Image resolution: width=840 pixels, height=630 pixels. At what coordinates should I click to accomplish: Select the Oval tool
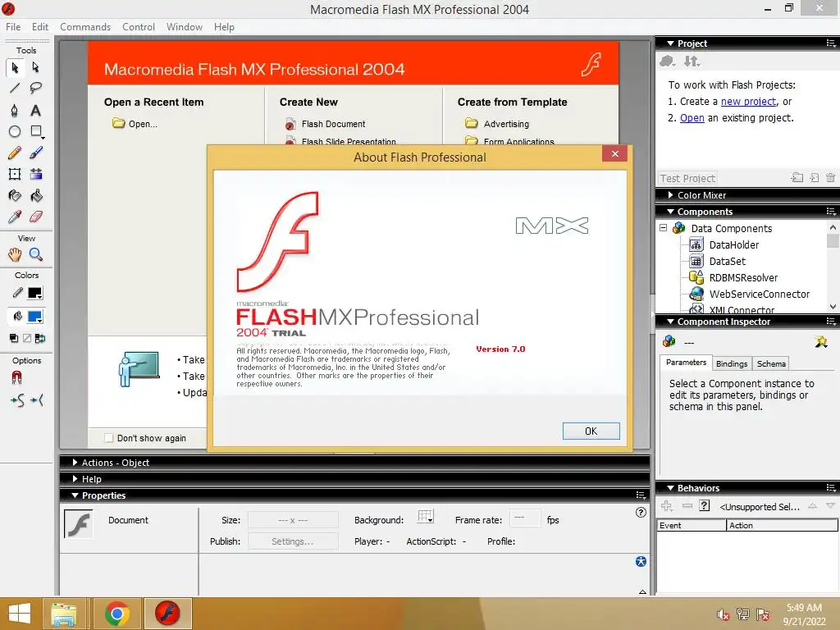15,131
